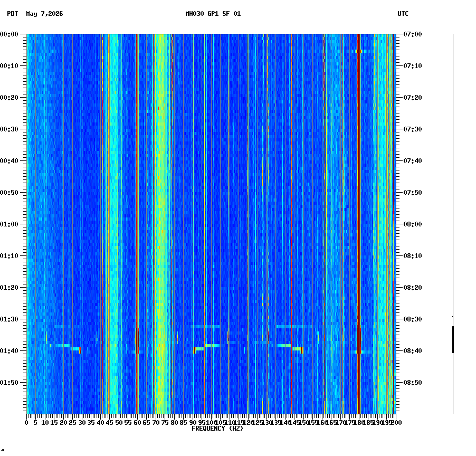Click the 08:50 UTC time label

(413, 383)
